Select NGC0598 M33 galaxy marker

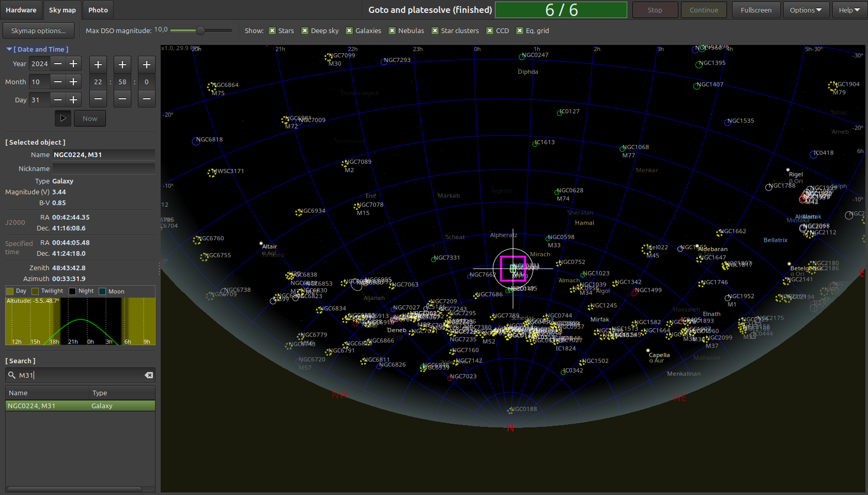point(548,238)
